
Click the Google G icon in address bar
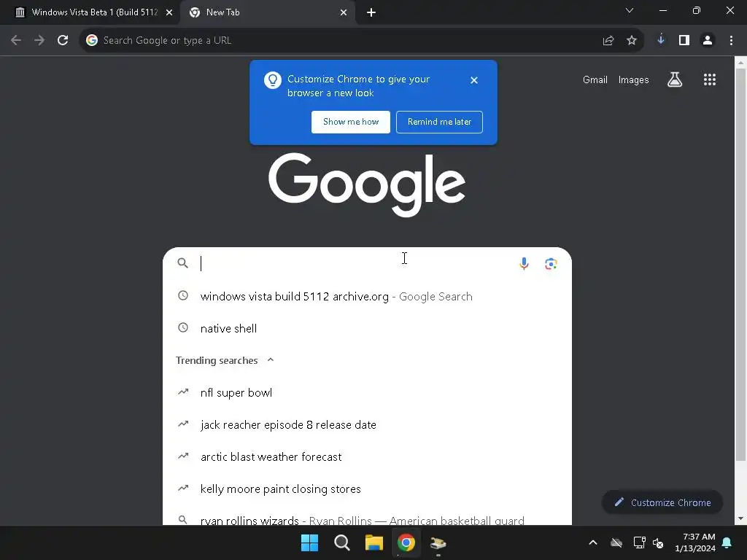[91, 41]
